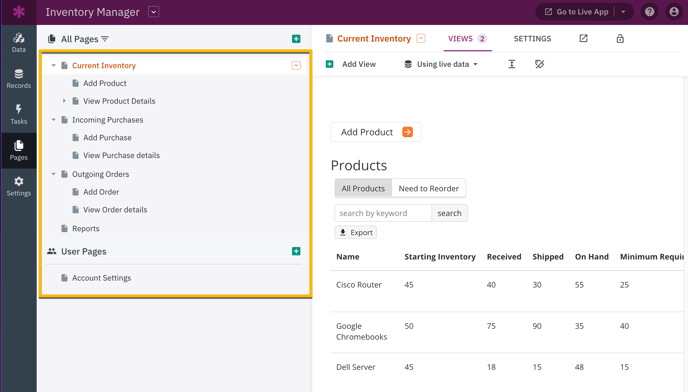Screen dimensions: 688x392
Task: Select Add Purchase page in tree
Action: (107, 137)
